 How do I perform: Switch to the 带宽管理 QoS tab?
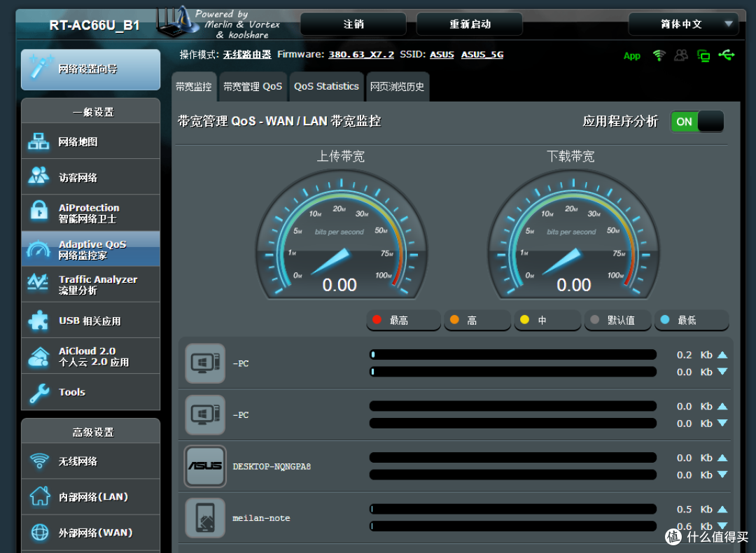253,87
